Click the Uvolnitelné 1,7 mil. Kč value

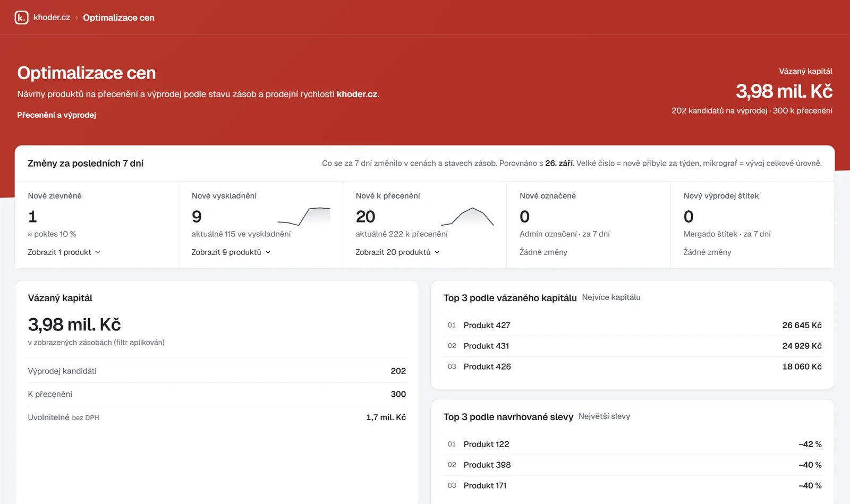(386, 417)
